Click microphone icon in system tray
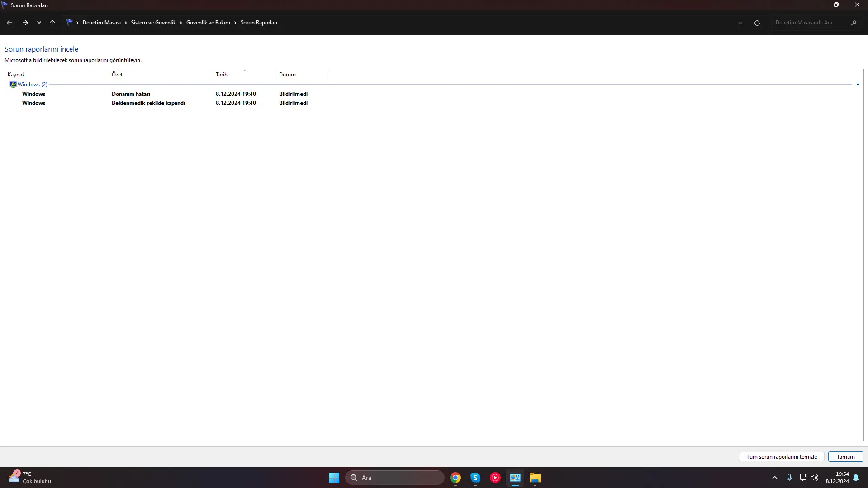The width and height of the screenshot is (868, 488). pos(789,478)
